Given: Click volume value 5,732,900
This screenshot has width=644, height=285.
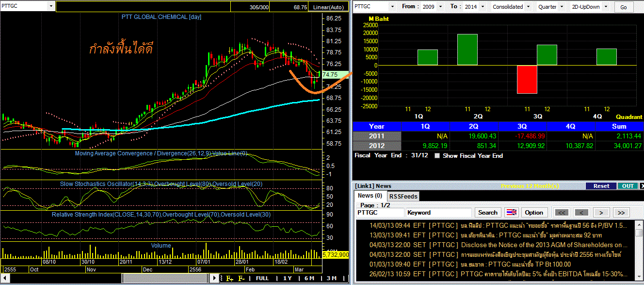Looking at the screenshot, I should (x=336, y=254).
